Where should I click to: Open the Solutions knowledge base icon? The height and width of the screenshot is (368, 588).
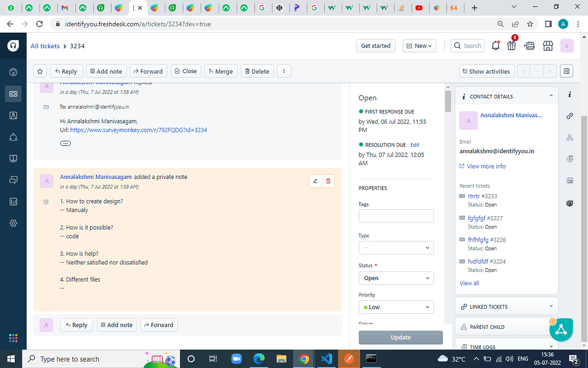pyautogui.click(x=13, y=158)
